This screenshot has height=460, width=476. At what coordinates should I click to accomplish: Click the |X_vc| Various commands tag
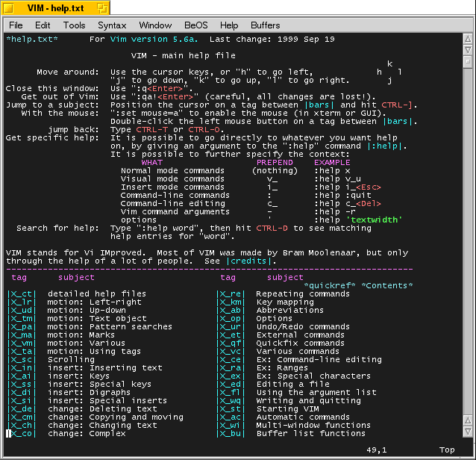click(x=231, y=351)
